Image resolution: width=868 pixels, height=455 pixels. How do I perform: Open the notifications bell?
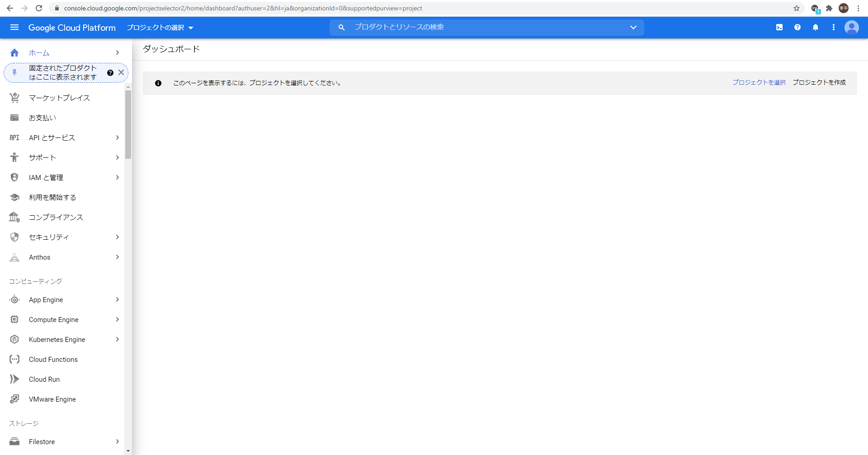(x=816, y=28)
